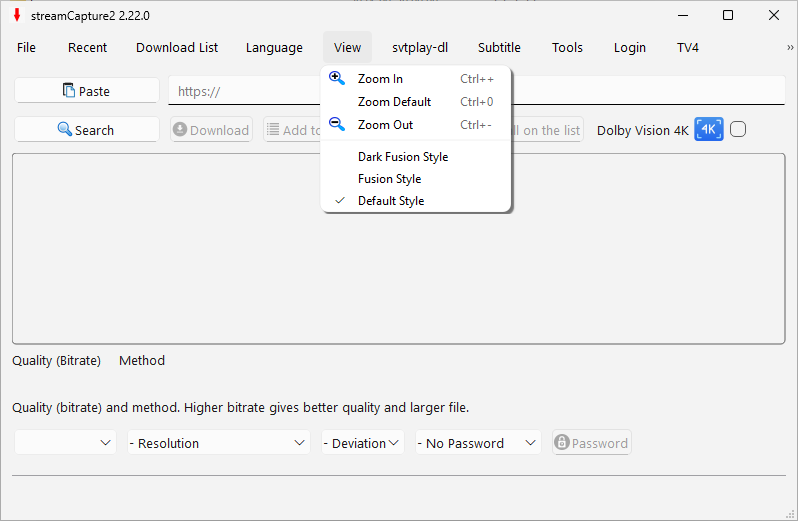Open the No Password dropdown

click(478, 443)
